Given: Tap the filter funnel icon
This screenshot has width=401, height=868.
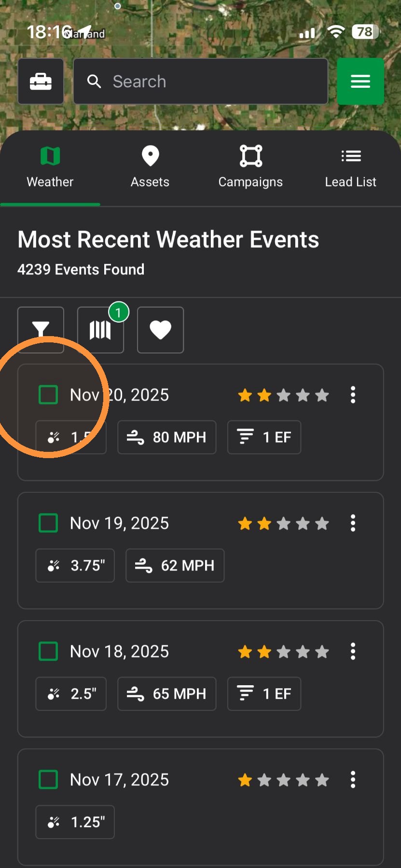Looking at the screenshot, I should [x=41, y=330].
